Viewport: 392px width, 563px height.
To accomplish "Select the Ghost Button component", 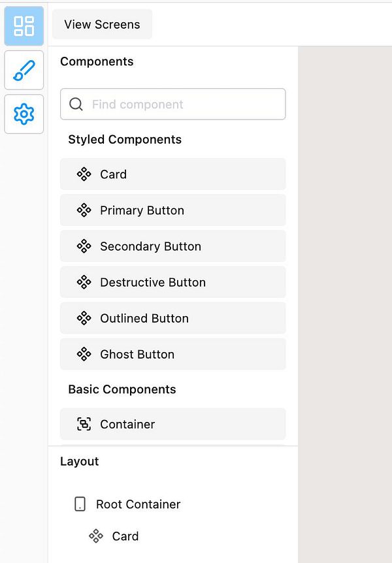I will (173, 354).
